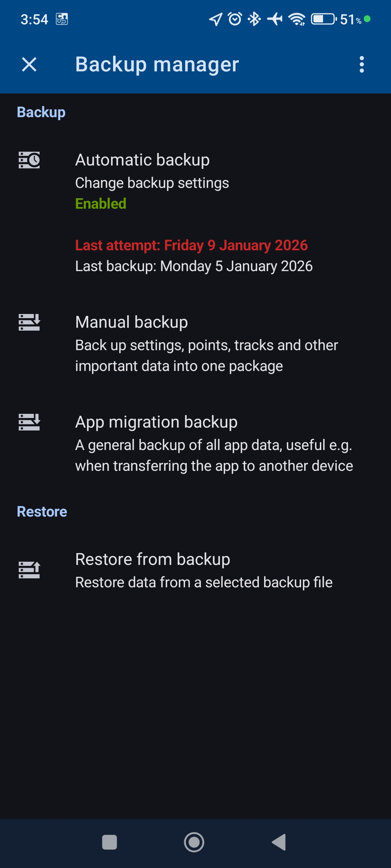The width and height of the screenshot is (391, 868).
Task: Tap the Bluetooth status icon
Action: tap(254, 19)
